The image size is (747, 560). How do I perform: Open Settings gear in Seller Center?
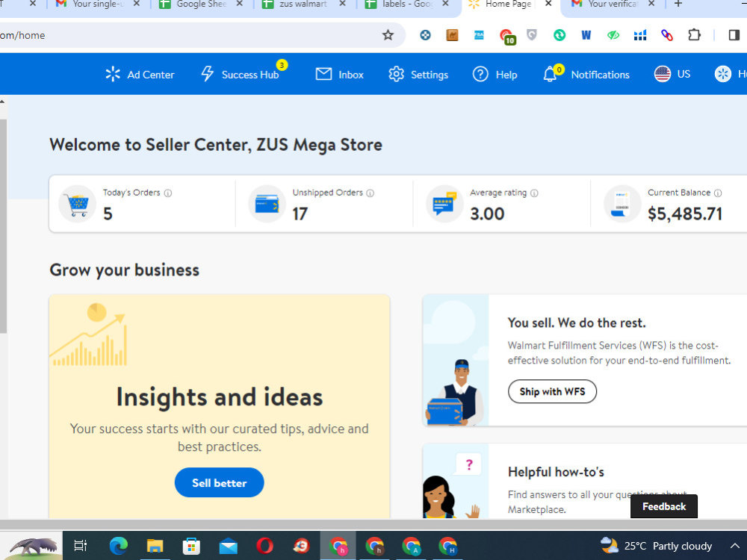(x=418, y=74)
